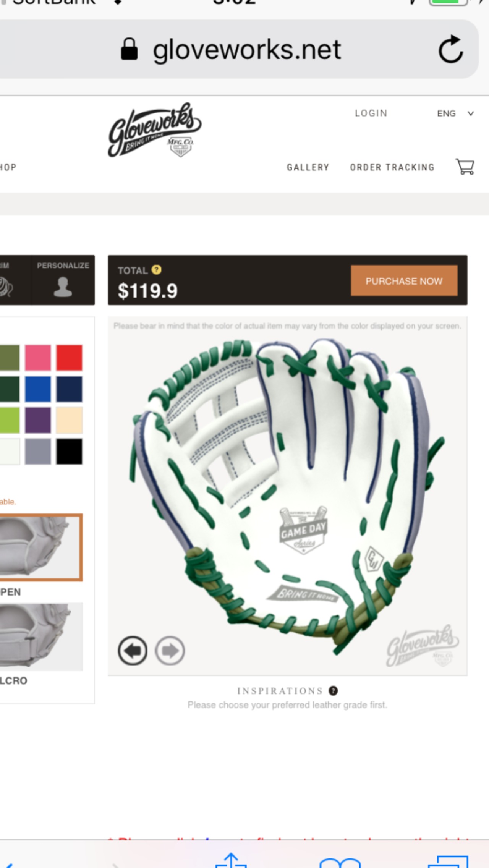The width and height of the screenshot is (489, 868).
Task: Tap the Gloveworks logo in header
Action: [x=154, y=130]
